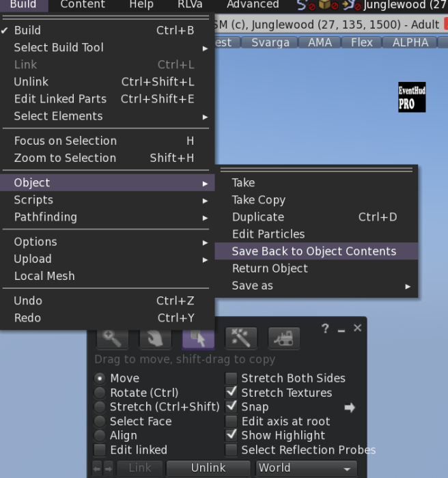Open the World coordinate dropdown

pyautogui.click(x=306, y=468)
